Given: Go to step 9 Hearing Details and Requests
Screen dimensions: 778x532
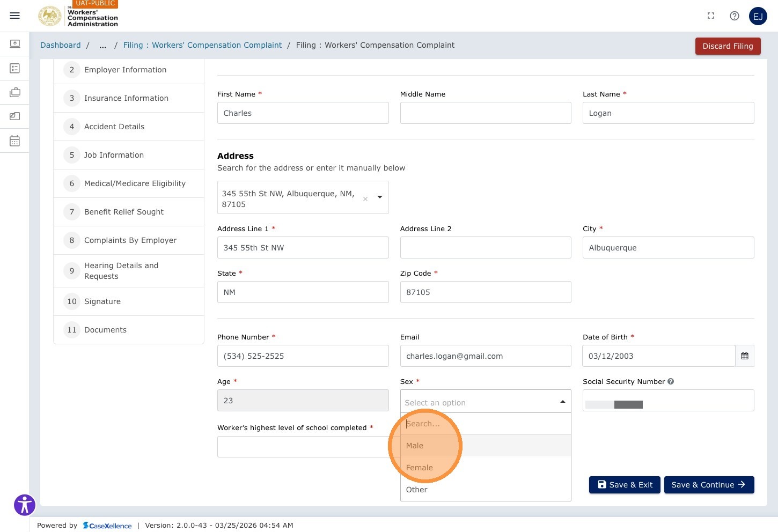Looking at the screenshot, I should (x=129, y=271).
